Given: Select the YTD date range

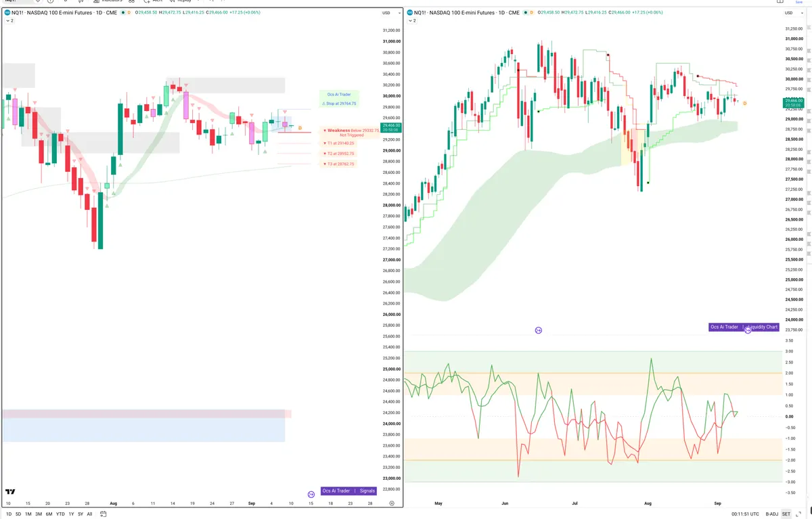Looking at the screenshot, I should pyautogui.click(x=60, y=514).
